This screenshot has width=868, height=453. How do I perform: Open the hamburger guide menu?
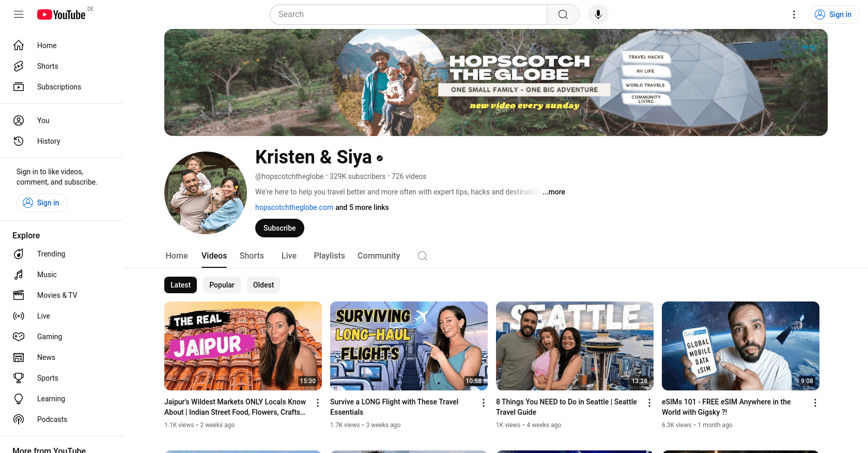(19, 14)
